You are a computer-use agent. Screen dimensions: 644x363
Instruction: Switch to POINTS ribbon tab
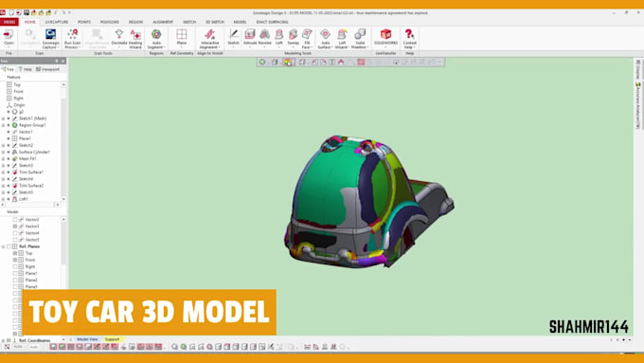84,22
